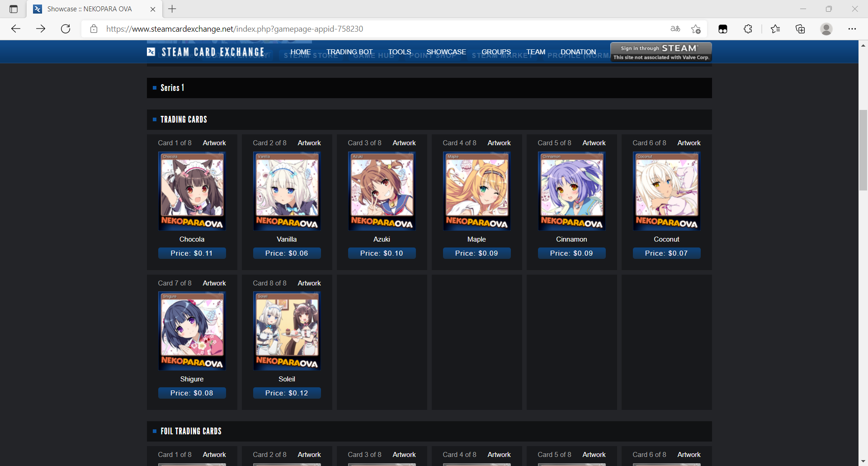The height and width of the screenshot is (466, 868).
Task: Open the SHOWCASE menu
Action: pos(446,52)
